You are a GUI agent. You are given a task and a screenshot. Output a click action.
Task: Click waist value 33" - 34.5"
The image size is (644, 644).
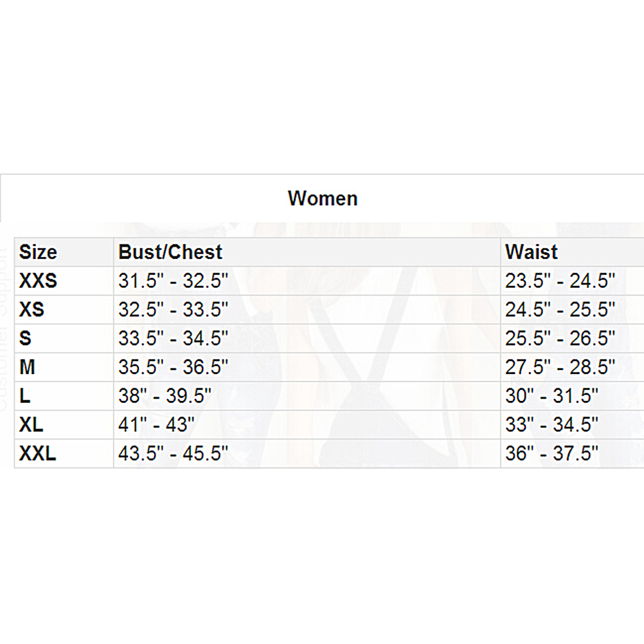click(551, 425)
